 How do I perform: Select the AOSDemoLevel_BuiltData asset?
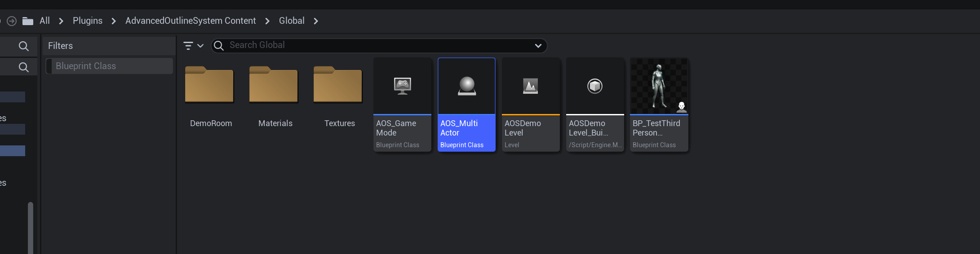pyautogui.click(x=595, y=86)
